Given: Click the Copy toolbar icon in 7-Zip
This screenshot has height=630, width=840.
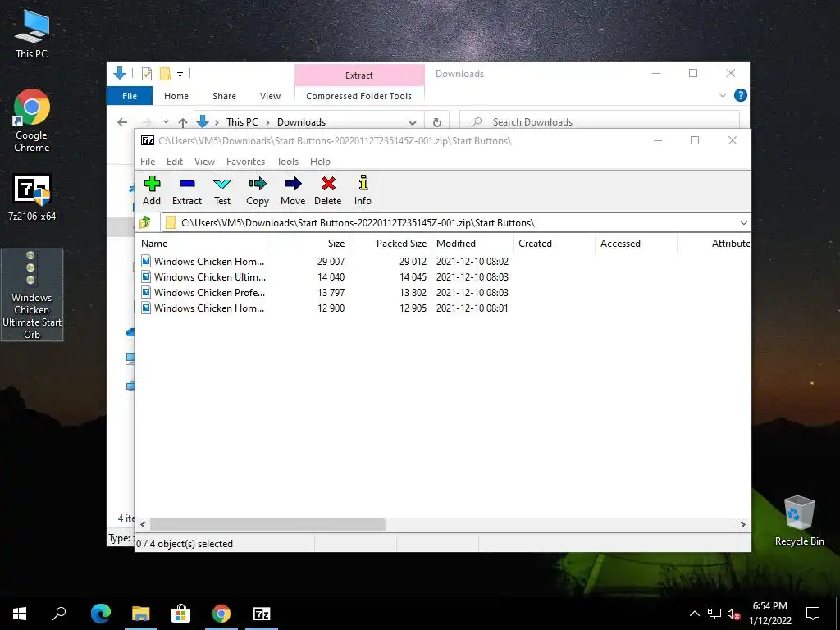Looking at the screenshot, I should 257,190.
